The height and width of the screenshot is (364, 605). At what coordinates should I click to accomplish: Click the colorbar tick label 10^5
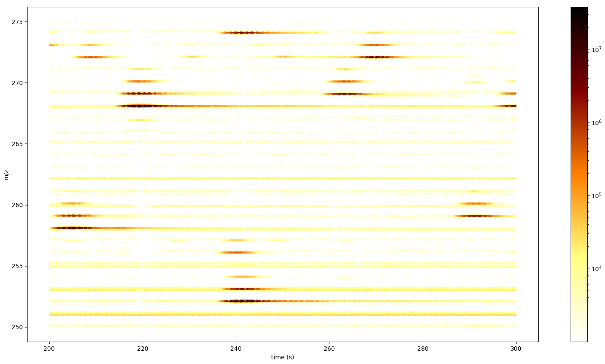pyautogui.click(x=597, y=196)
